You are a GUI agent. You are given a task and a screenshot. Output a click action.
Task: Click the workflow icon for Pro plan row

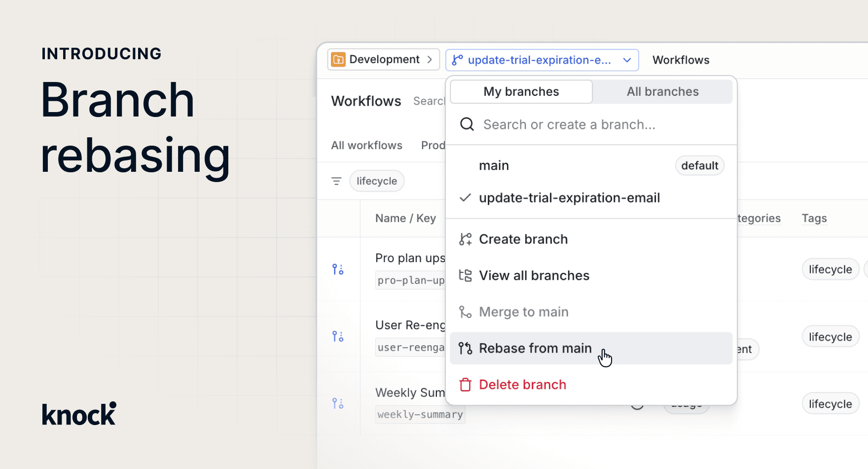tap(338, 269)
